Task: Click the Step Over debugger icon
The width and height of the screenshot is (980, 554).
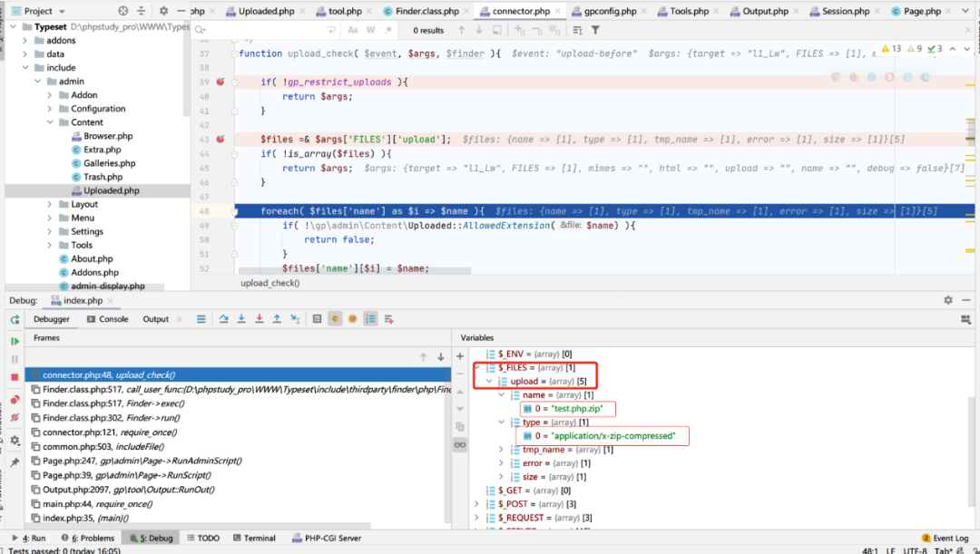Action: tap(224, 319)
